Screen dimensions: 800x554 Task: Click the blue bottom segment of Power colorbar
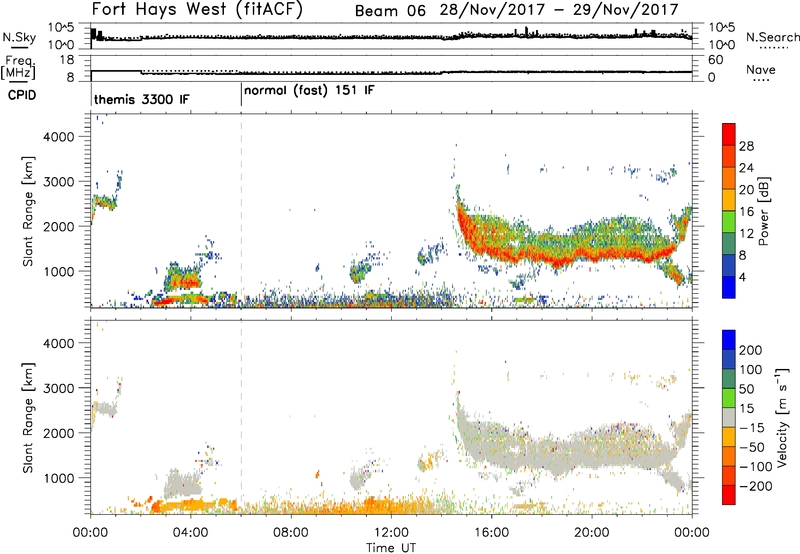(729, 287)
